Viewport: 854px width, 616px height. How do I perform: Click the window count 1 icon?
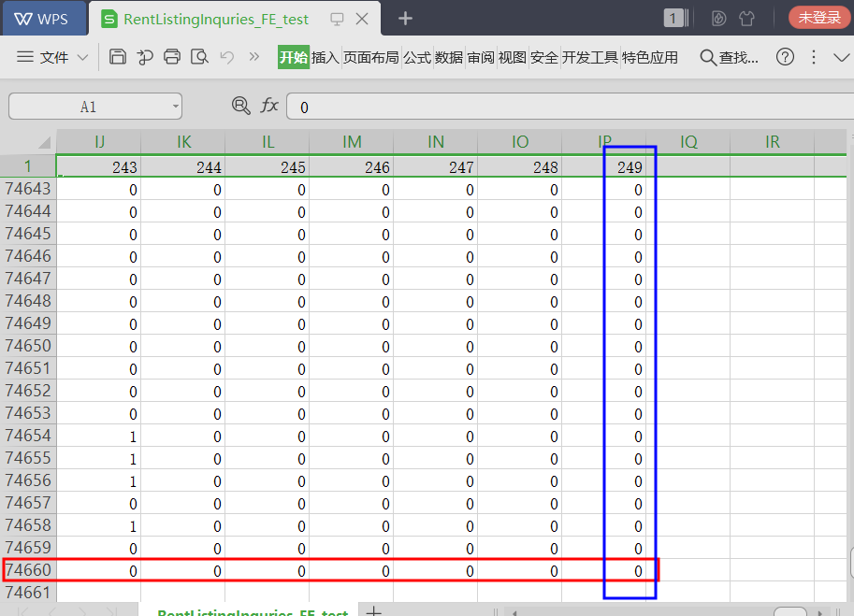pos(676,19)
